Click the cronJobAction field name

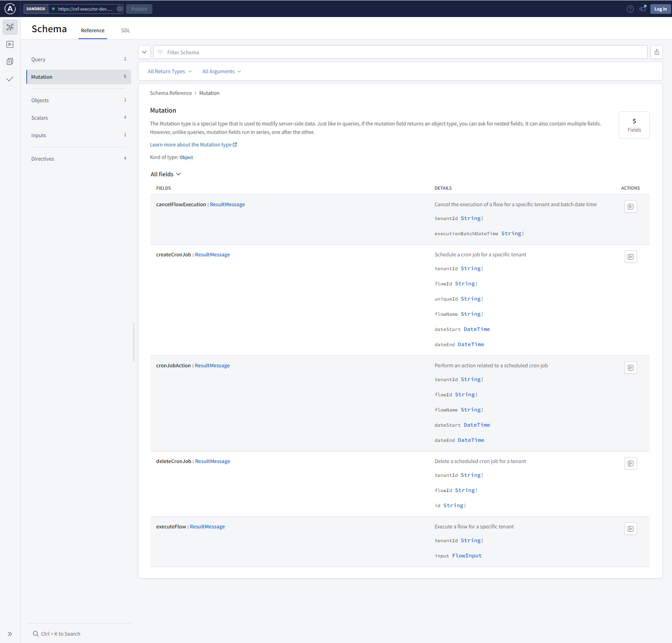click(x=174, y=365)
